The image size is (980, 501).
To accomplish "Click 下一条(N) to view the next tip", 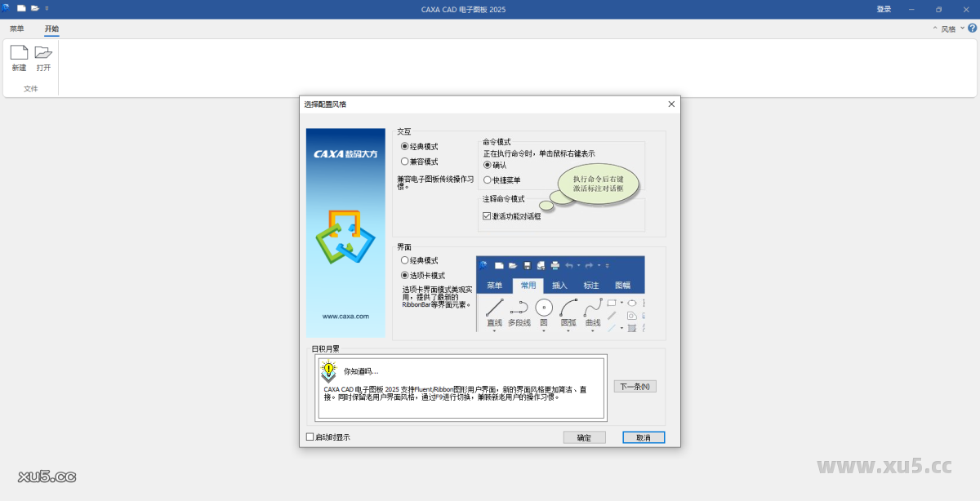I will [635, 386].
